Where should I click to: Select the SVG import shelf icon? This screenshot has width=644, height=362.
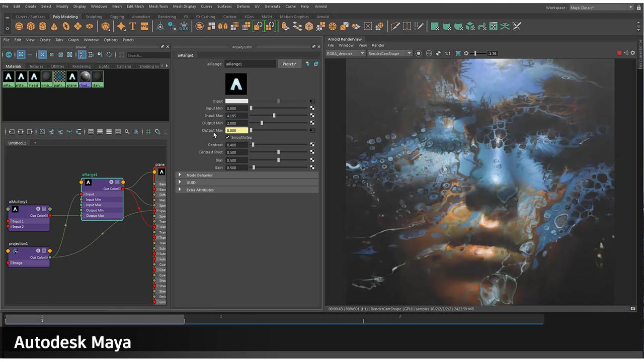coord(144,26)
